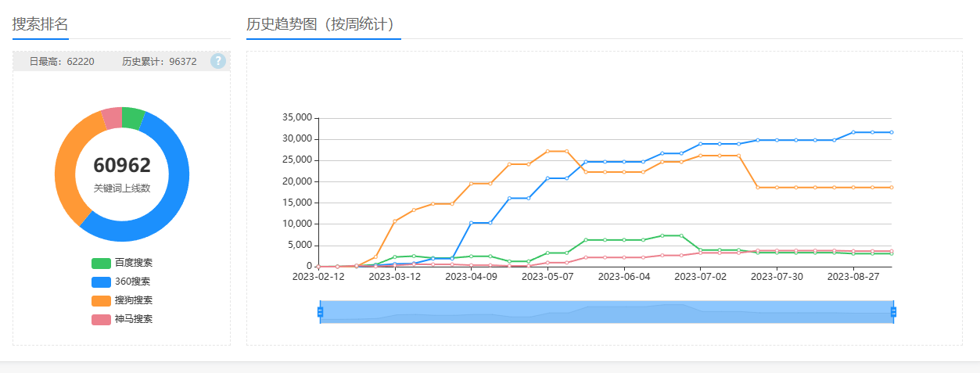This screenshot has width=980, height=373.
Task: Click the right handle of date range slider
Action: 893,312
